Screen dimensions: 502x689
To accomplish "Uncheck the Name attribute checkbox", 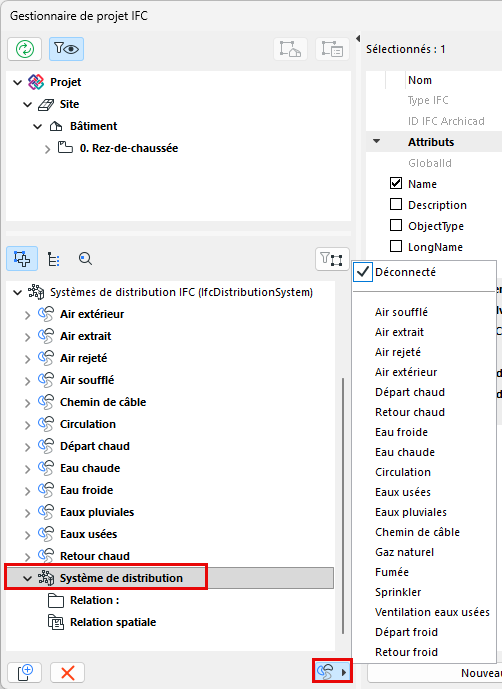I will point(396,183).
